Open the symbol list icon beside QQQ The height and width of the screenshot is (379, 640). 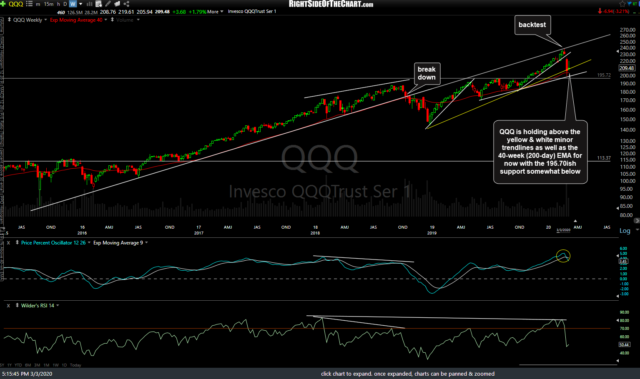[x=29, y=4]
